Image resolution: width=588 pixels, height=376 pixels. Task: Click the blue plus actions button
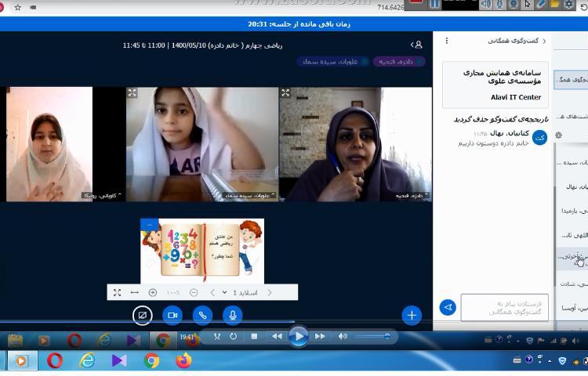click(412, 315)
